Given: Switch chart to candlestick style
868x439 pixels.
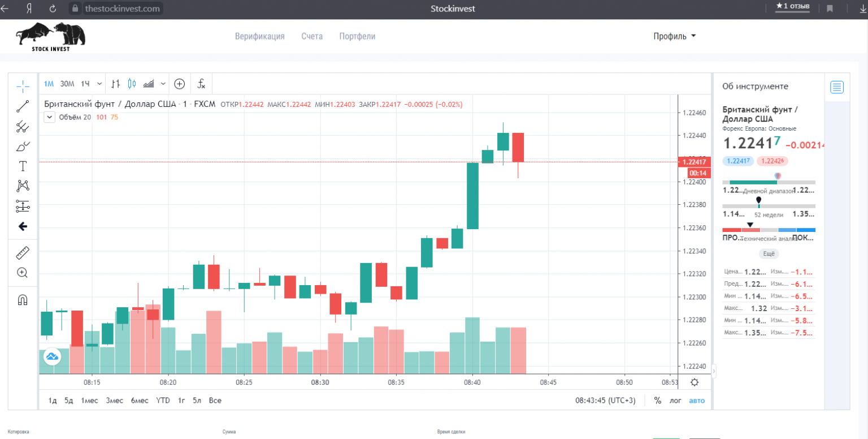Looking at the screenshot, I should (x=132, y=84).
